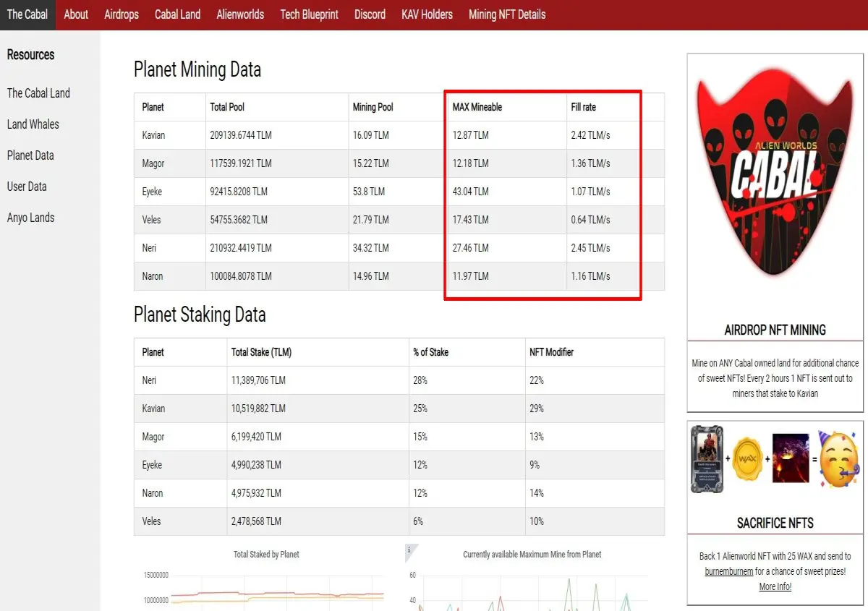868x611 pixels.
Task: Click the AIRDROP NFT MINING heading
Action: coord(775,330)
